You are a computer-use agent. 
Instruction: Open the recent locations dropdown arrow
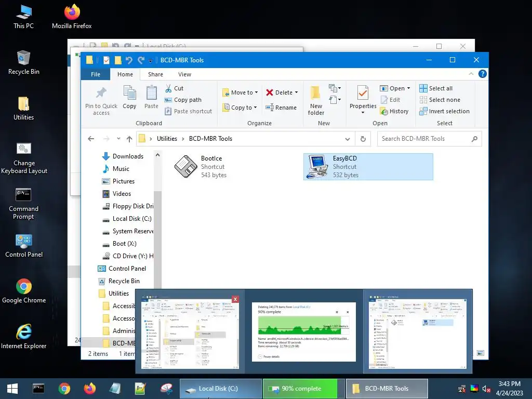click(118, 139)
